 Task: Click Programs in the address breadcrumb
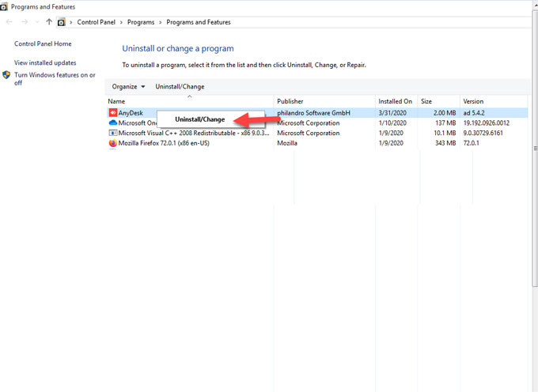(142, 22)
